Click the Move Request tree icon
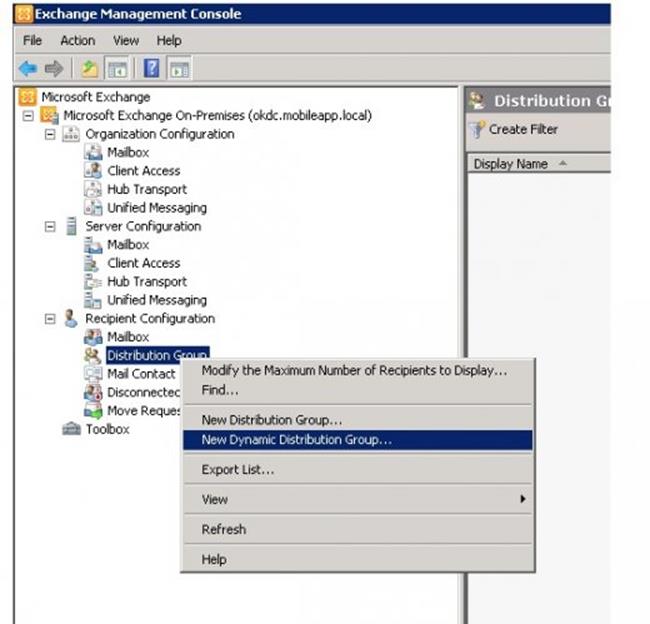Viewport: 650px width, 624px height. pos(93,410)
